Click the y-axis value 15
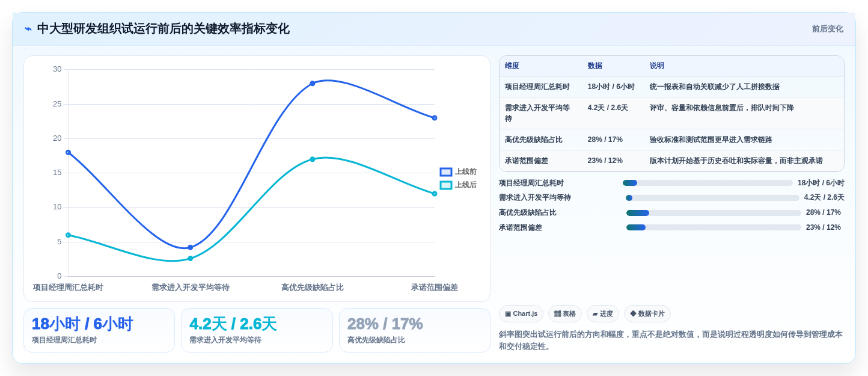Image resolution: width=868 pixels, height=376 pixels. click(x=57, y=173)
